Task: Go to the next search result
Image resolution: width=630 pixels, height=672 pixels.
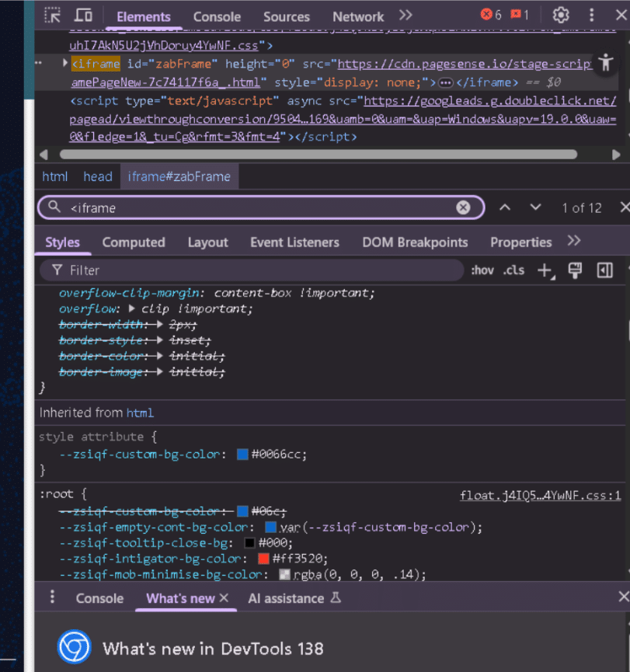Action: click(535, 207)
